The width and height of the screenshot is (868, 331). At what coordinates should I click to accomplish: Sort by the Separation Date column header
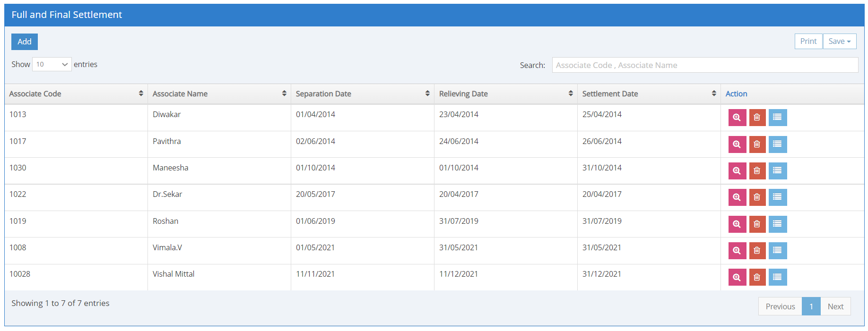click(x=362, y=94)
